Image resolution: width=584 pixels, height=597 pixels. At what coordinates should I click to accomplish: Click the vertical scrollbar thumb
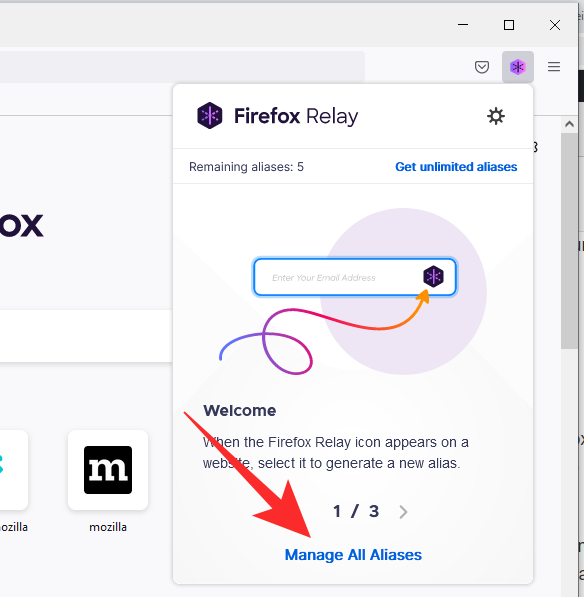tap(570, 240)
